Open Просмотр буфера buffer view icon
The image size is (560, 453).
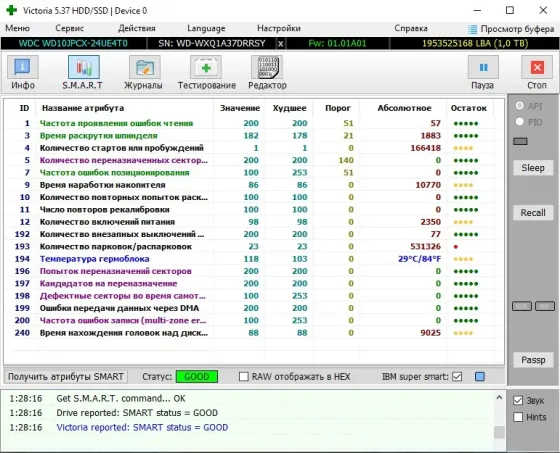click(x=472, y=29)
